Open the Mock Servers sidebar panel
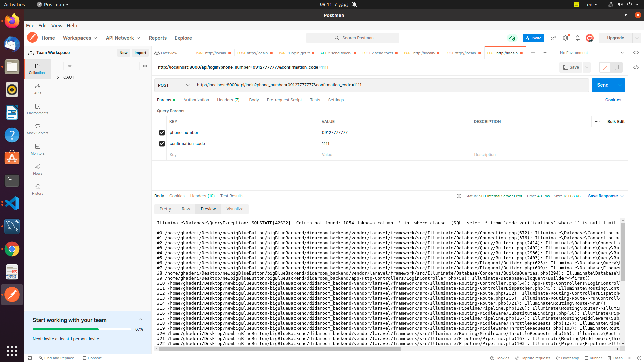Viewport: 644px width, 362px height. (x=38, y=129)
